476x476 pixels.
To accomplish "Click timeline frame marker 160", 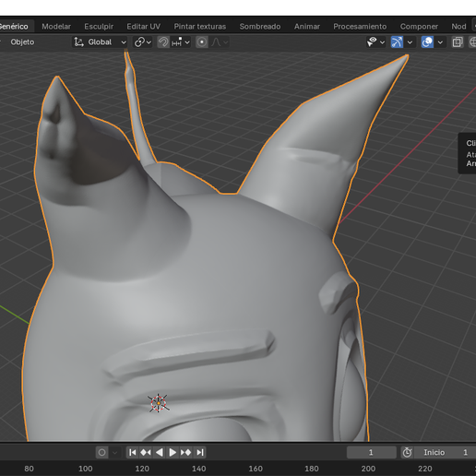I will [256, 469].
